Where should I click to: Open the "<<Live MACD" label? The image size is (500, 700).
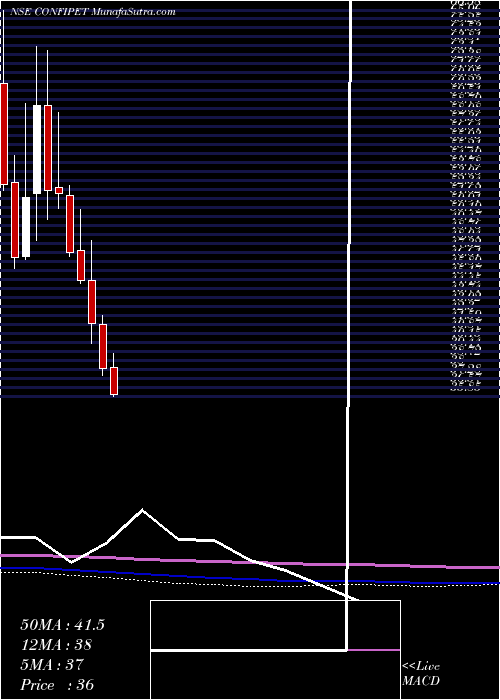click(421, 674)
